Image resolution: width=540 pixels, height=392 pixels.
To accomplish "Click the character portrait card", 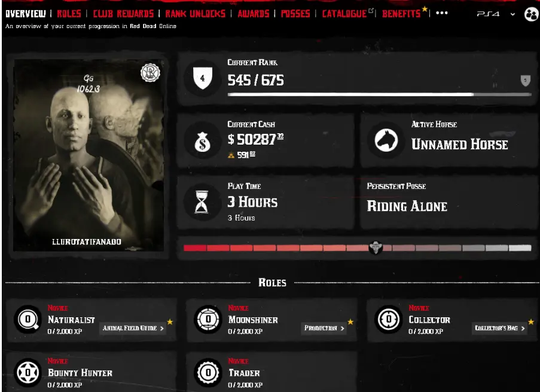I will pos(89,155).
